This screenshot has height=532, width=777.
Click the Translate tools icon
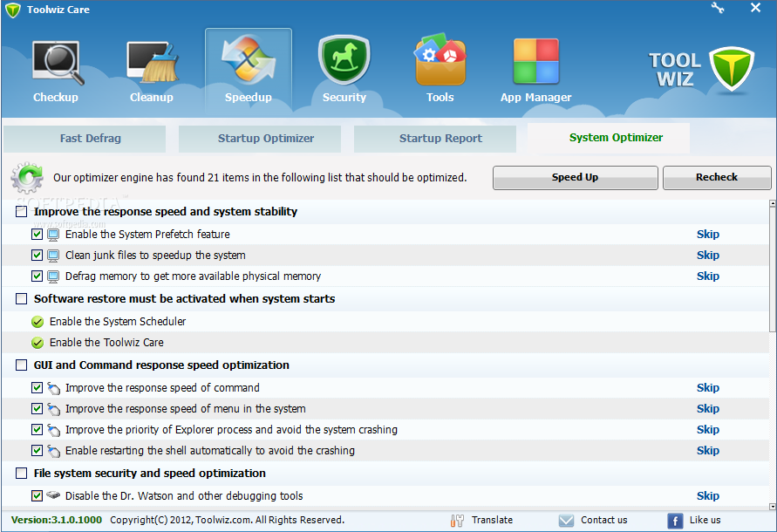[457, 520]
